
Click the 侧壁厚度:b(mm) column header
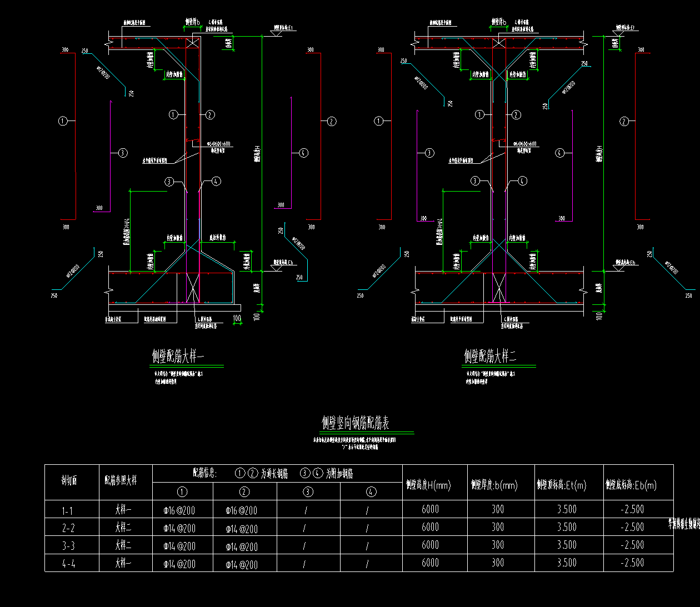pyautogui.click(x=494, y=485)
